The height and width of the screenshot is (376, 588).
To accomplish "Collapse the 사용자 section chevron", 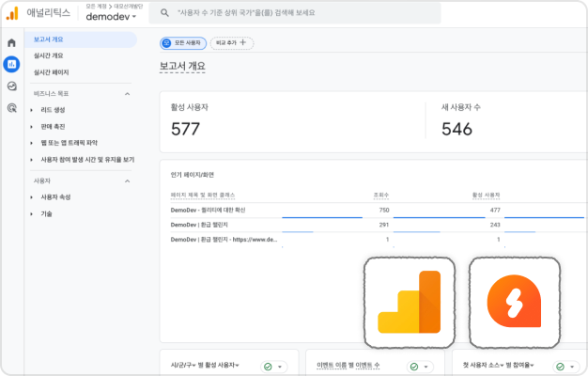I will pyautogui.click(x=127, y=181).
